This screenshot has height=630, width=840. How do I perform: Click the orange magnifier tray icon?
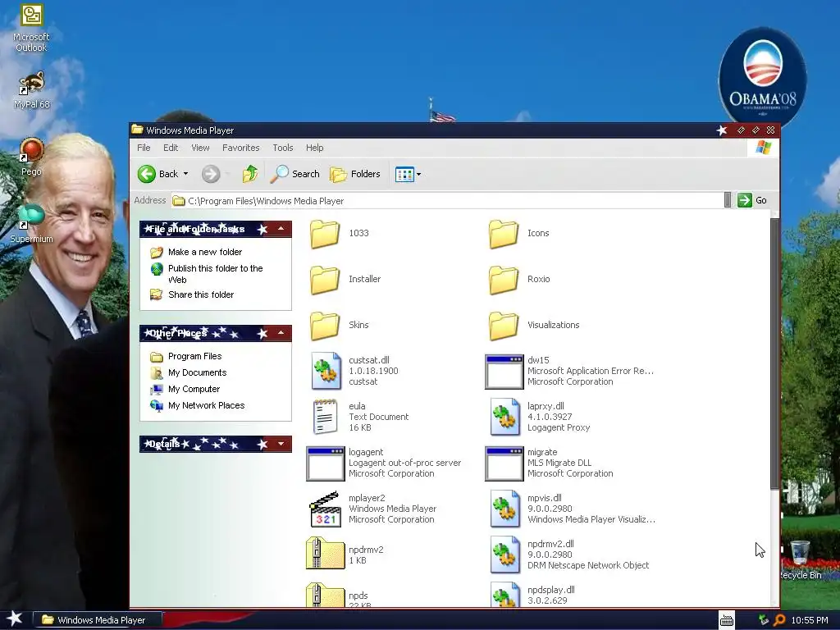(x=779, y=620)
